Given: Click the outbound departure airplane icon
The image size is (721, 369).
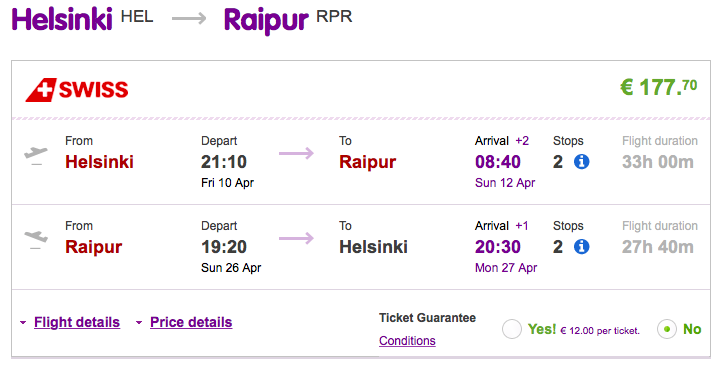Looking at the screenshot, I should click(x=36, y=155).
